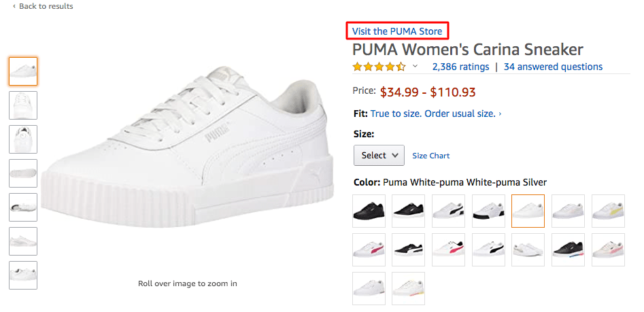Show the last thumbnail in the image strip
This screenshot has height=312, width=644.
click(x=23, y=275)
